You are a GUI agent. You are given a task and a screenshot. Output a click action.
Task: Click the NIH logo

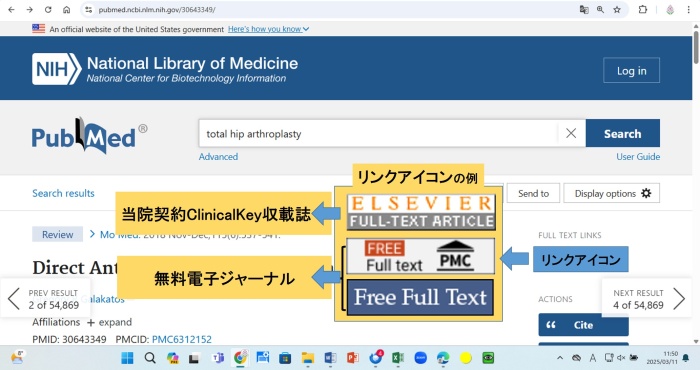(57, 69)
